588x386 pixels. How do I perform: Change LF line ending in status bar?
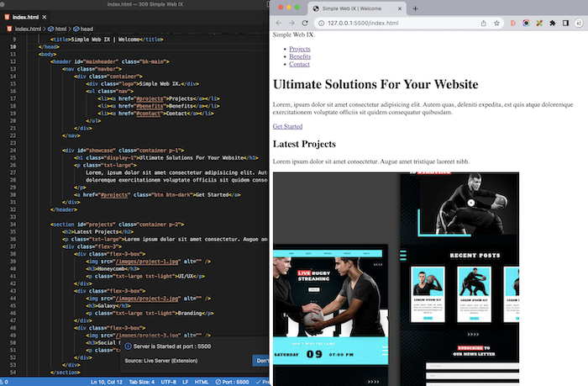click(186, 382)
